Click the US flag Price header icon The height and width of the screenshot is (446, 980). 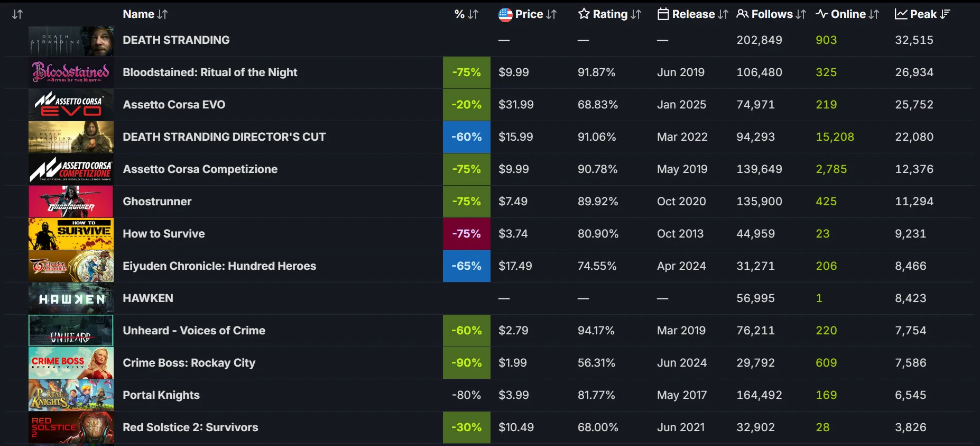pos(505,15)
